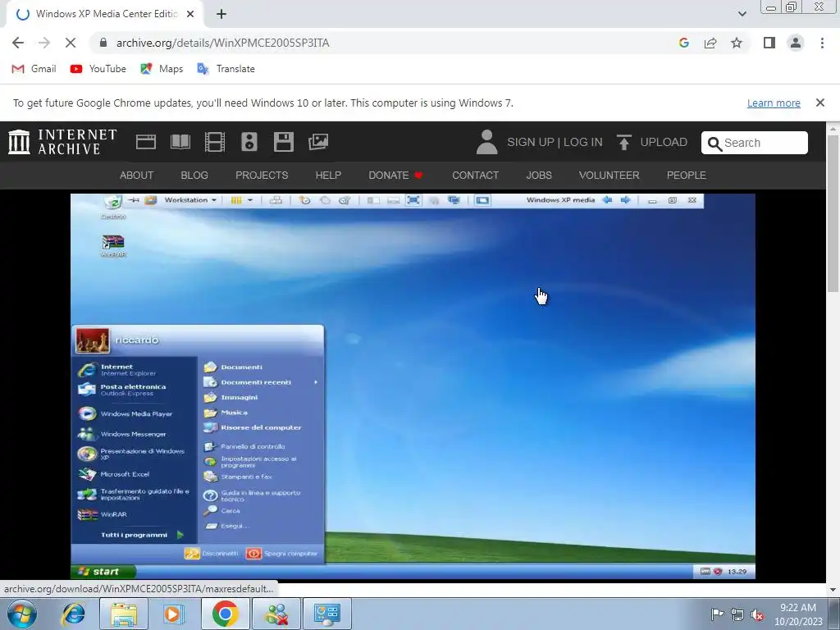
Task: Select the Windows XP Media Center Edition tab
Action: point(105,14)
